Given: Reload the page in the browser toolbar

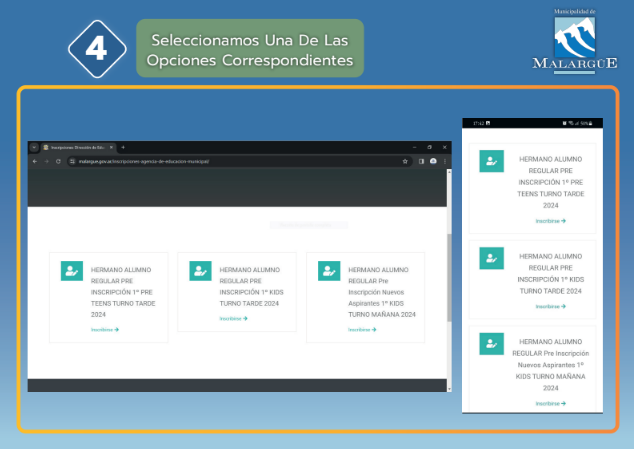Looking at the screenshot, I should pos(58,161).
